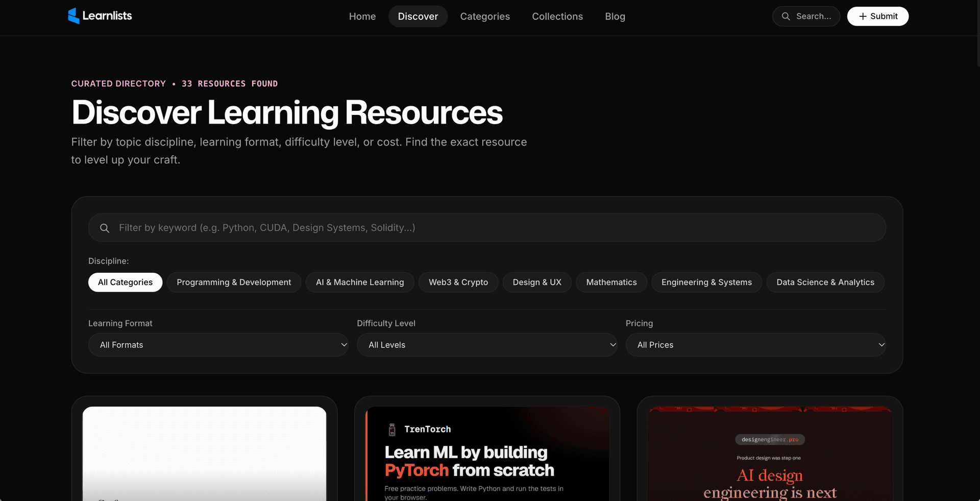This screenshot has width=980, height=501.
Task: Select the Discover nav item
Action: (418, 16)
